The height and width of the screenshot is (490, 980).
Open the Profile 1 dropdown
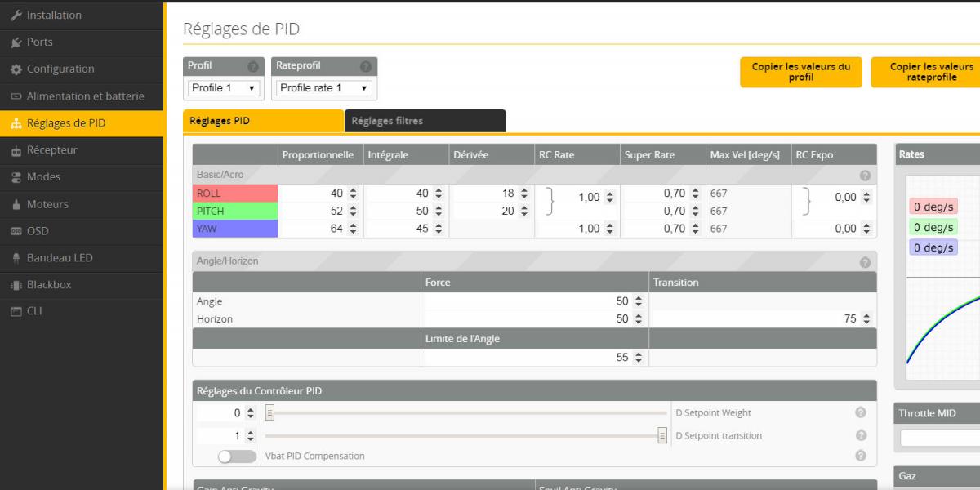[224, 88]
